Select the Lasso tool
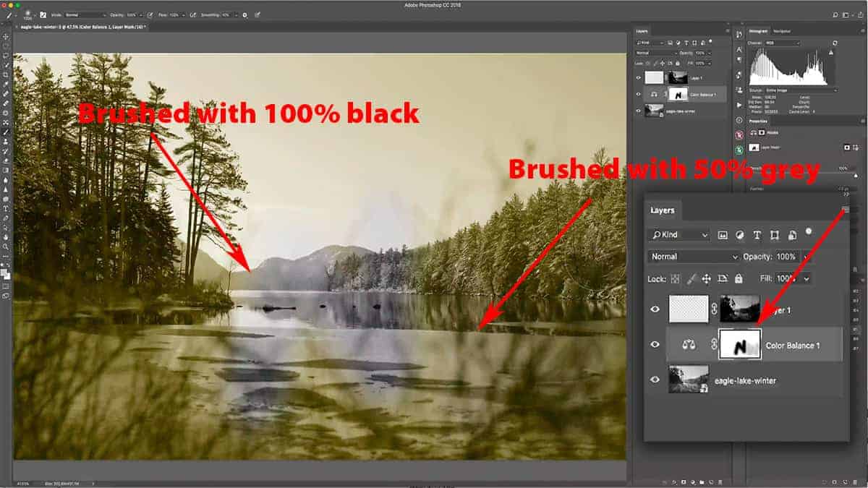 point(7,55)
